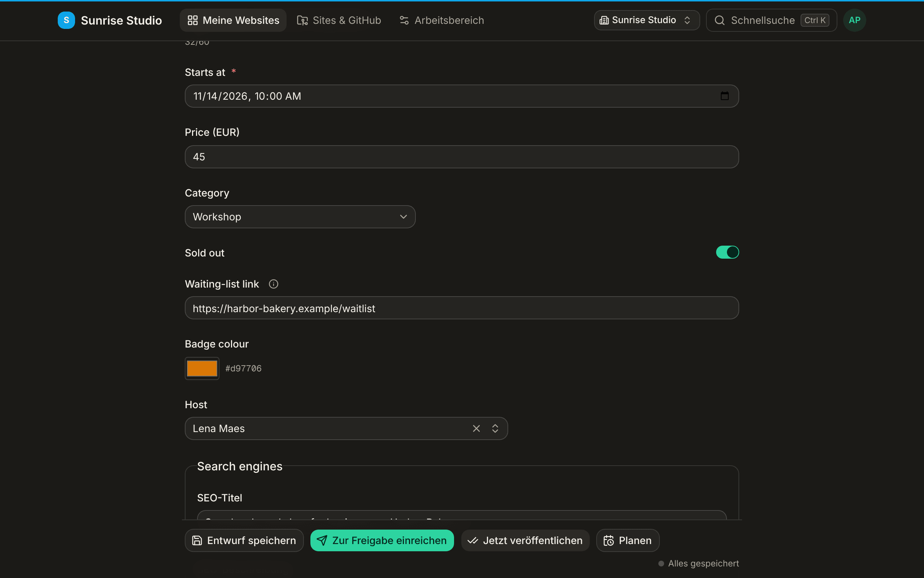924x578 pixels.
Task: Click the Search engines section heading
Action: click(x=240, y=466)
